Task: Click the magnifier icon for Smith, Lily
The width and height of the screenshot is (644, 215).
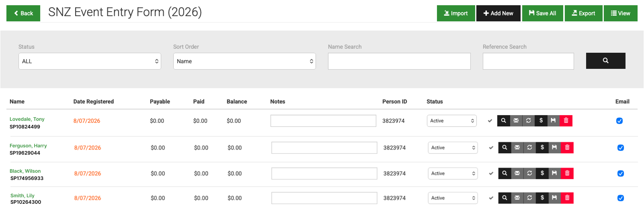Action: [x=505, y=198]
